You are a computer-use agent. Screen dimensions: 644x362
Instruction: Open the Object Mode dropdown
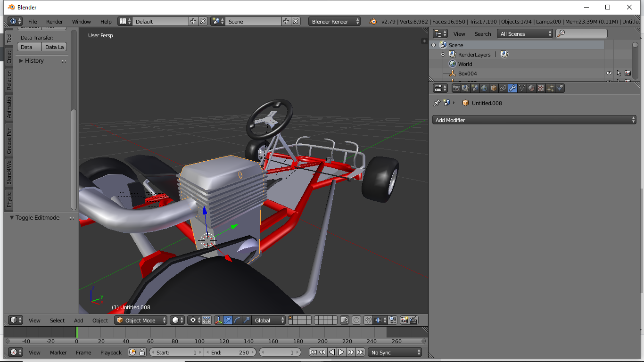coord(141,320)
